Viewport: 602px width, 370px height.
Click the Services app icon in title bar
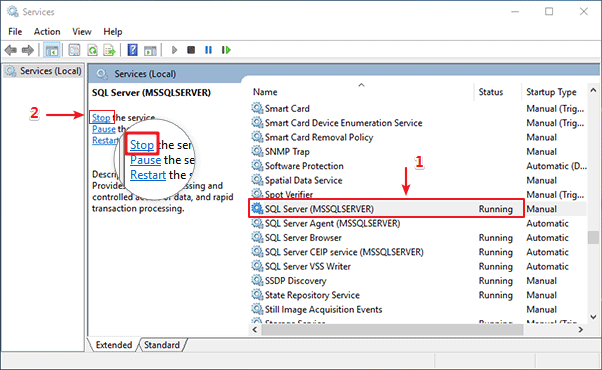(12, 12)
